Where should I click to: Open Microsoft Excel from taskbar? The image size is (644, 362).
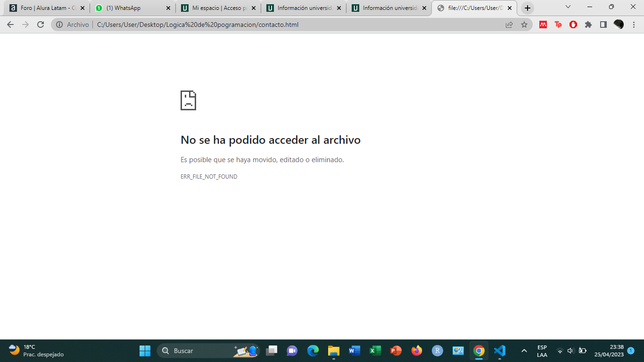pyautogui.click(x=375, y=351)
